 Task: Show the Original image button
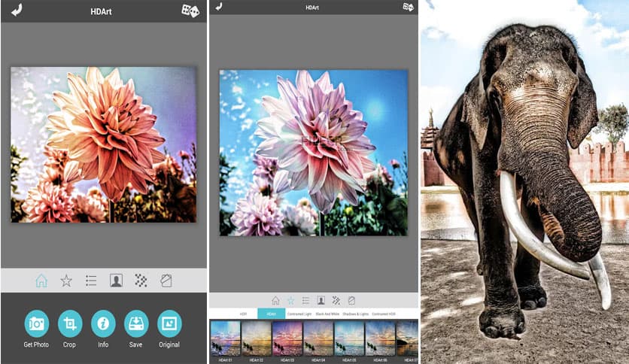coord(169,323)
